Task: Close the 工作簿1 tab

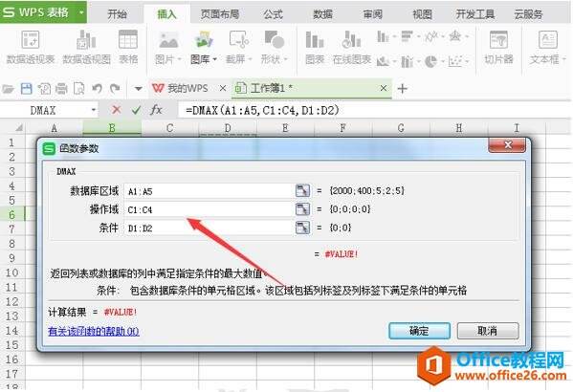Action: pos(383,88)
